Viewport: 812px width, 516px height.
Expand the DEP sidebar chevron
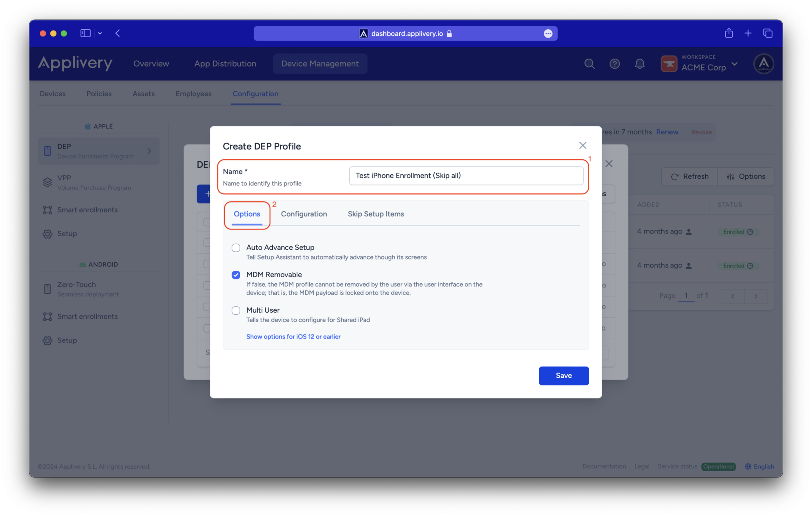149,151
